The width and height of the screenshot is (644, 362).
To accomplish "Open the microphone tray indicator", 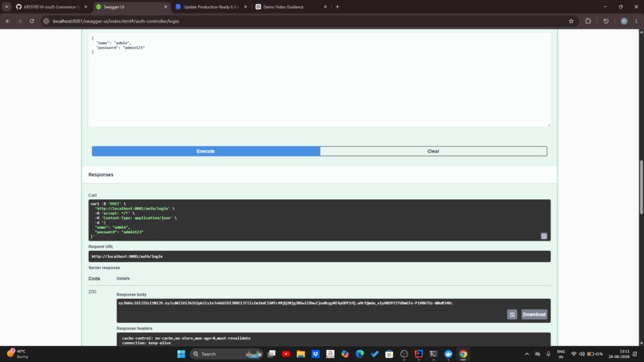I will click(548, 354).
